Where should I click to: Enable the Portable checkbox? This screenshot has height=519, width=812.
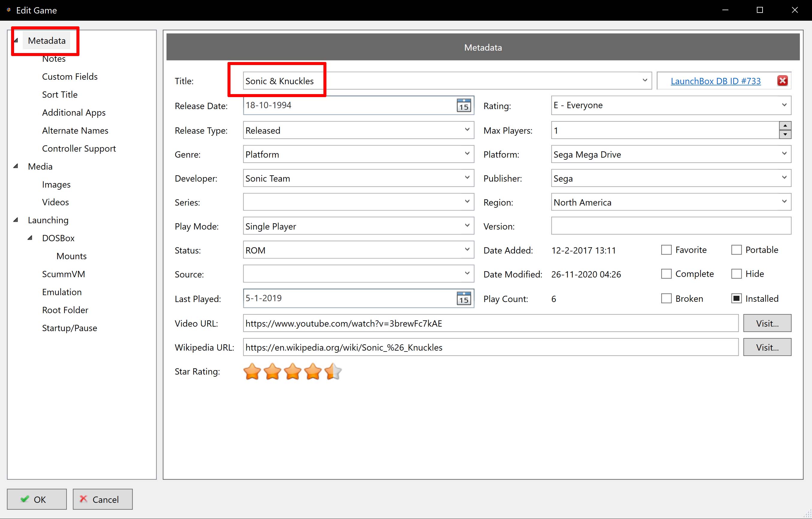click(736, 250)
